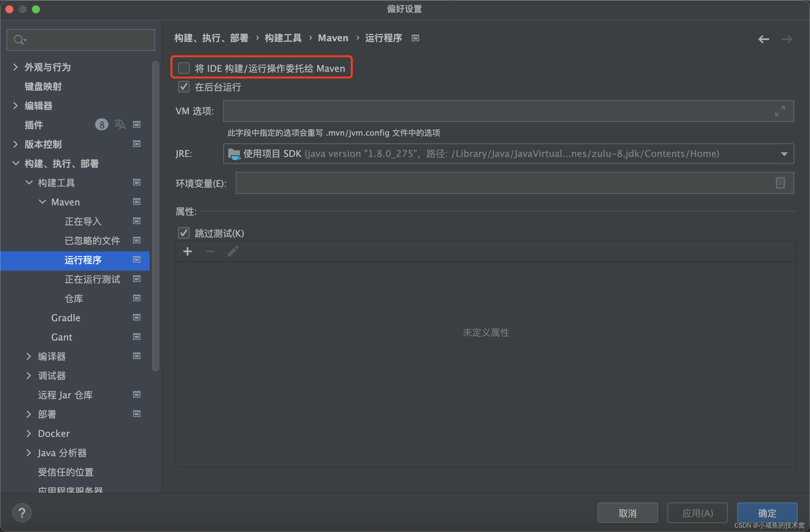Click project icon on the 部署 row
The image size is (810, 532).
[137, 414]
